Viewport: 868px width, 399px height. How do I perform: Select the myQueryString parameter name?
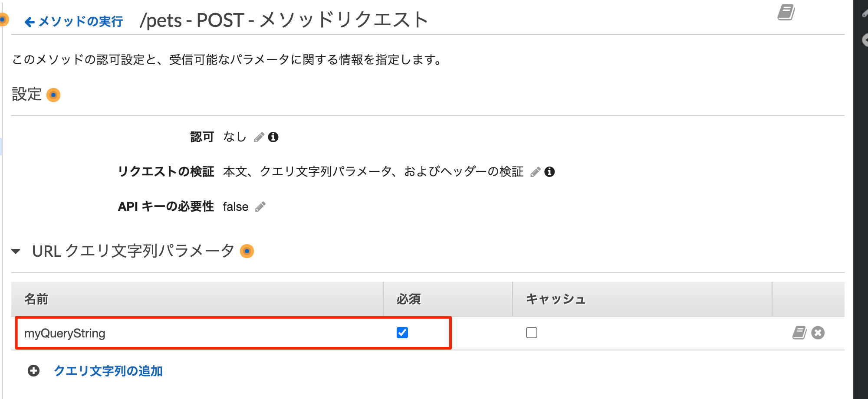click(65, 333)
